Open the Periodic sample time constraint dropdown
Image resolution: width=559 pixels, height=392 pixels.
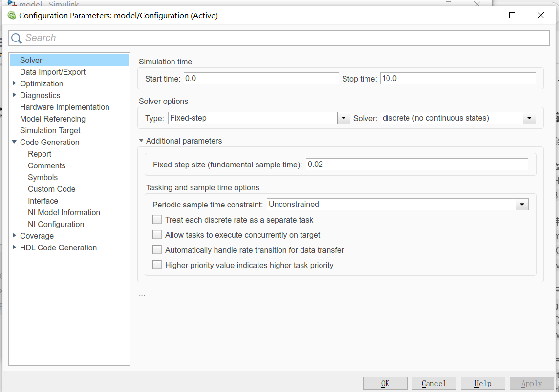(522, 204)
